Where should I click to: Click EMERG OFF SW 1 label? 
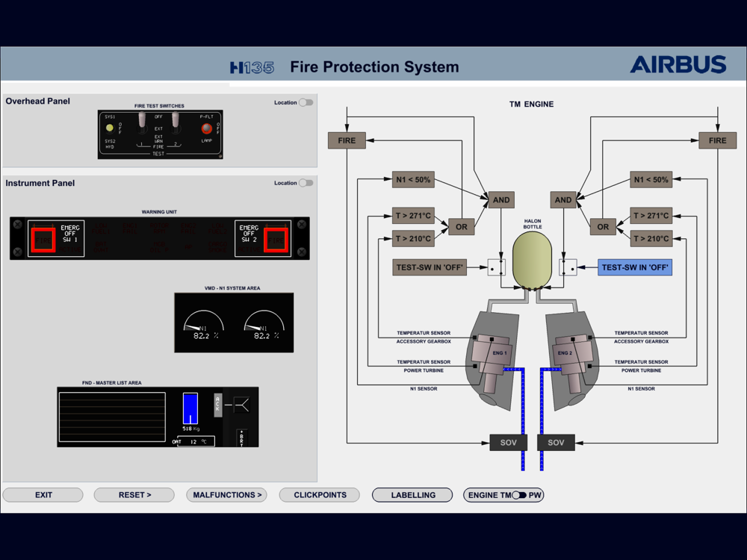70,234
